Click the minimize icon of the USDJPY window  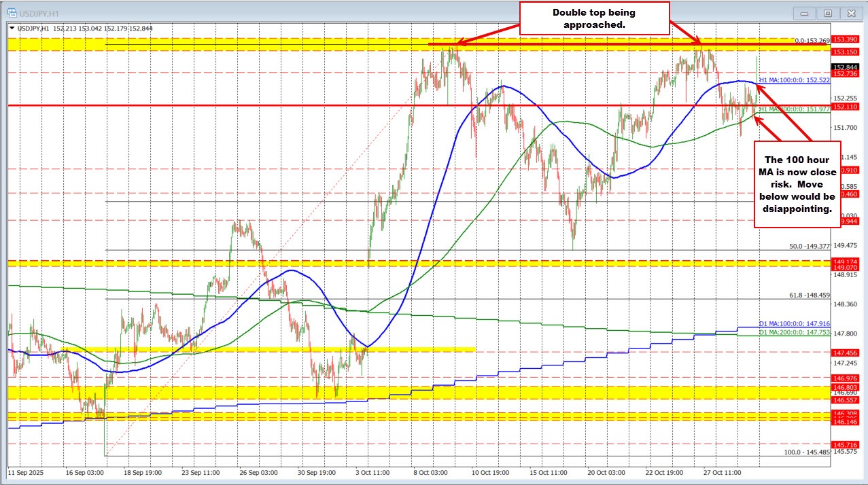pos(804,13)
